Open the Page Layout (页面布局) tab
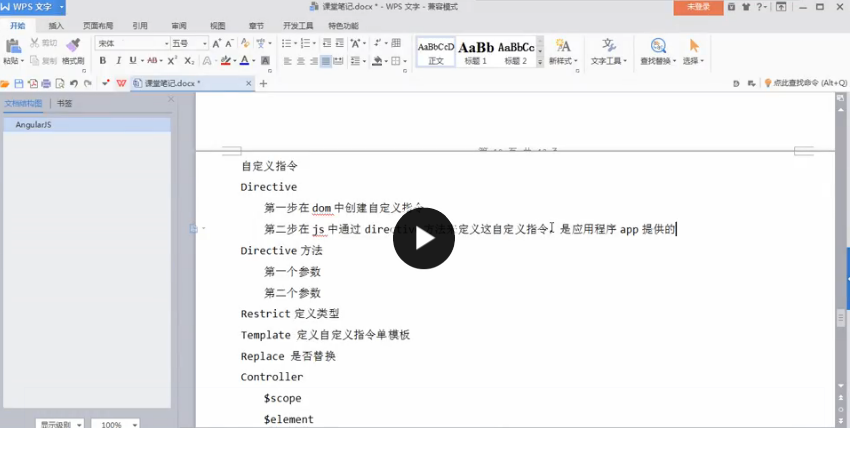The image size is (850, 451). pos(98,25)
